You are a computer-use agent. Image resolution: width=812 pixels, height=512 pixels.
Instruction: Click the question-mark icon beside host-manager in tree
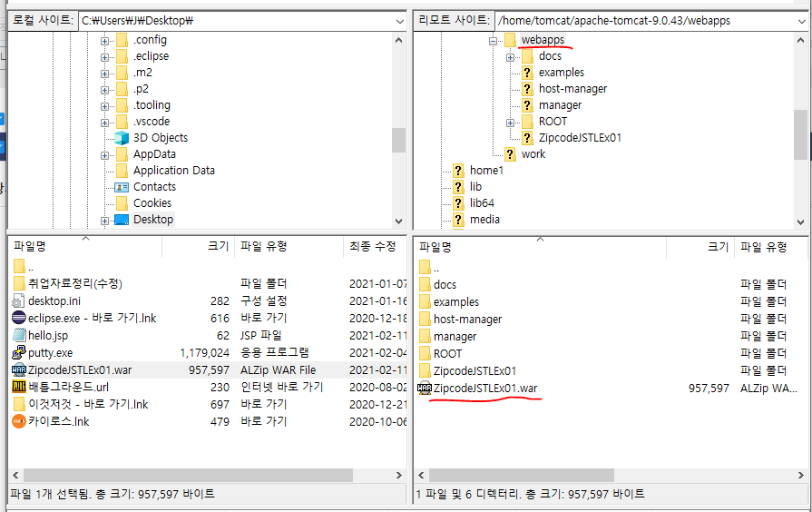tap(527, 89)
